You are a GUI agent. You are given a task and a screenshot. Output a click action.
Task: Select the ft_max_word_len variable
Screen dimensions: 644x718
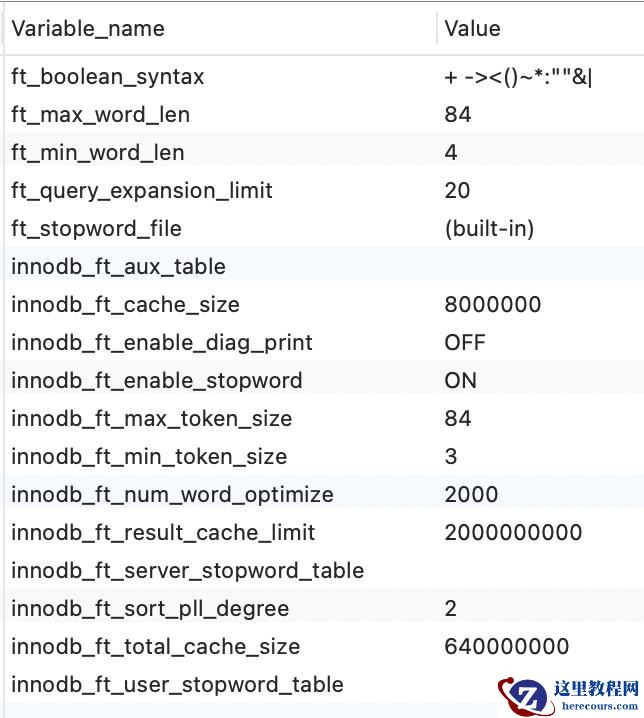tap(100, 115)
